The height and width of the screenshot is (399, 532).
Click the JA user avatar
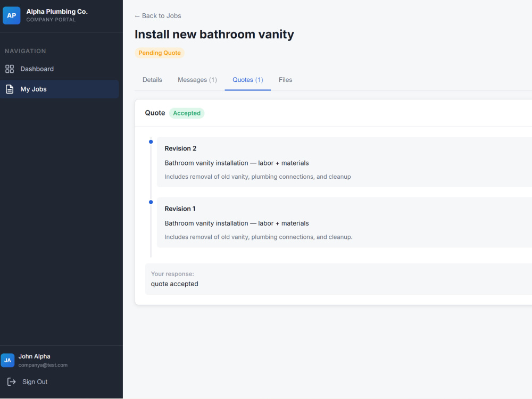pyautogui.click(x=7, y=360)
